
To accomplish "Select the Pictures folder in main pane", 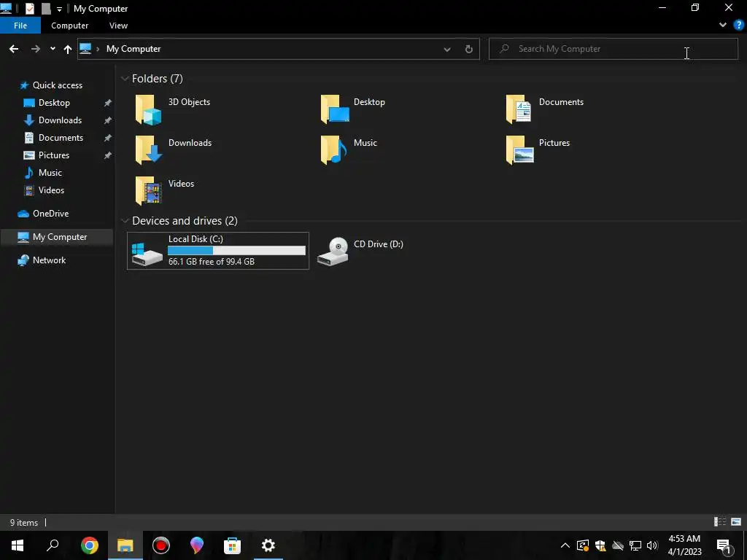I will [x=538, y=150].
